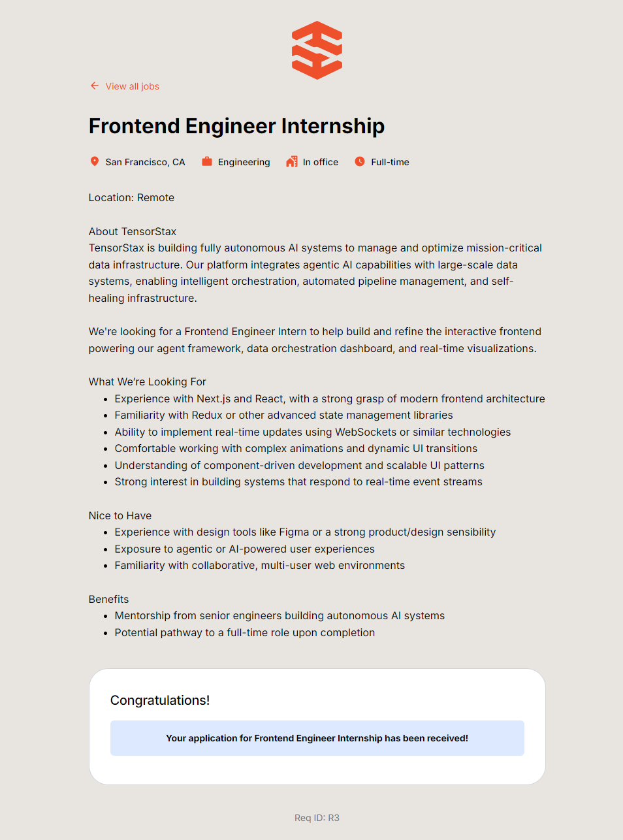Click the application received confirmation banner
623x840 pixels.
317,738
